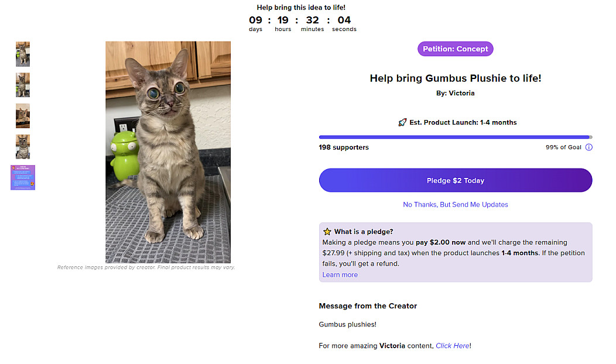616x364 pixels.
Task: Click the petition goal progress bar
Action: (x=456, y=137)
